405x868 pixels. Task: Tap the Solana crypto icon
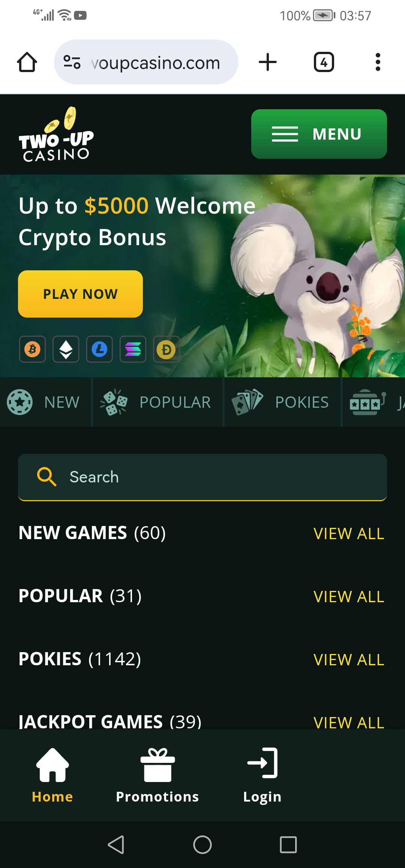pos(133,349)
